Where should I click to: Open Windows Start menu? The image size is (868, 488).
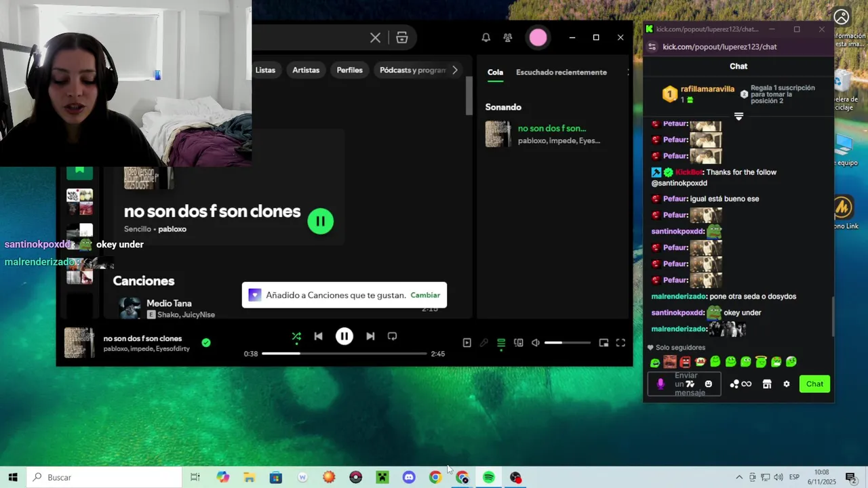pyautogui.click(x=13, y=477)
